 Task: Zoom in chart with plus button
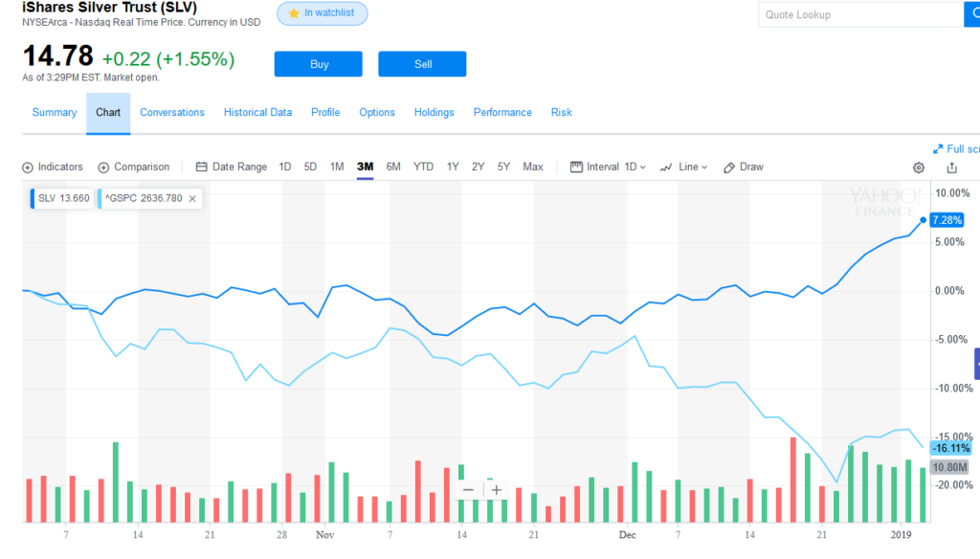point(496,490)
